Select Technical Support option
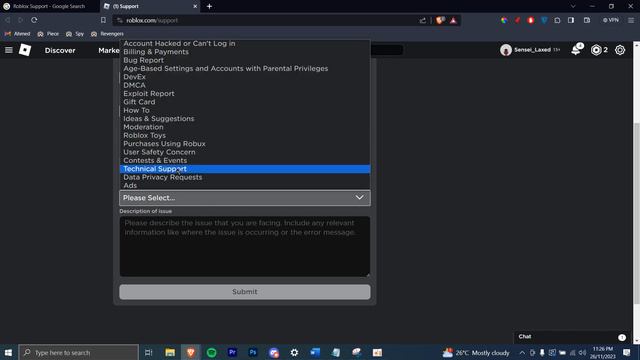This screenshot has width=640, height=360. pos(245,169)
